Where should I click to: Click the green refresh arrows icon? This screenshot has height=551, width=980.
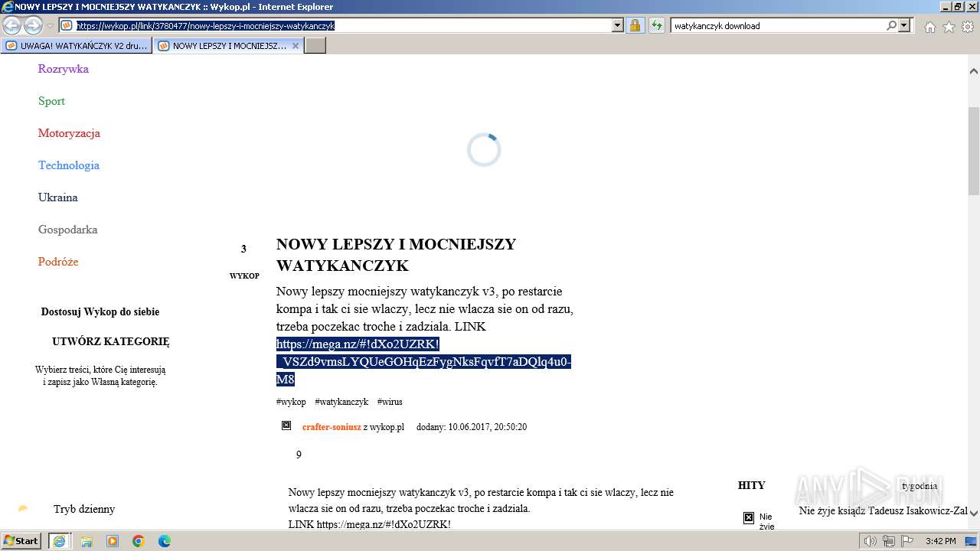tap(657, 25)
